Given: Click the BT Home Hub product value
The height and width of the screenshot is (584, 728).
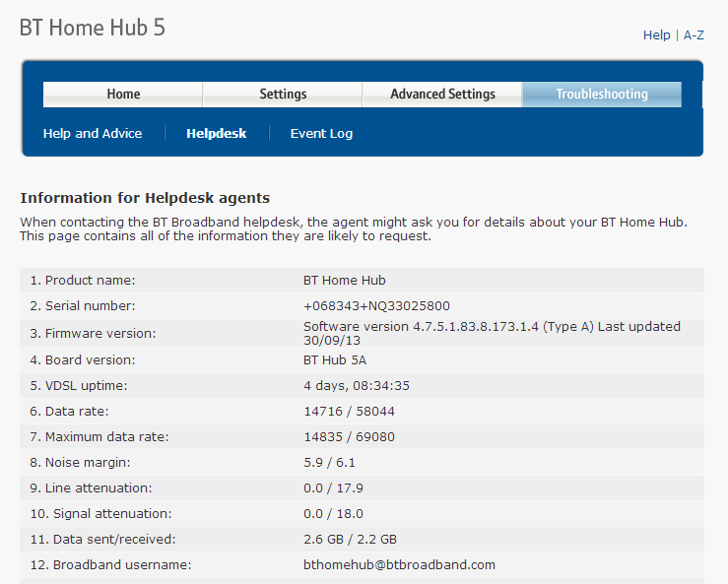Looking at the screenshot, I should coord(345,281).
